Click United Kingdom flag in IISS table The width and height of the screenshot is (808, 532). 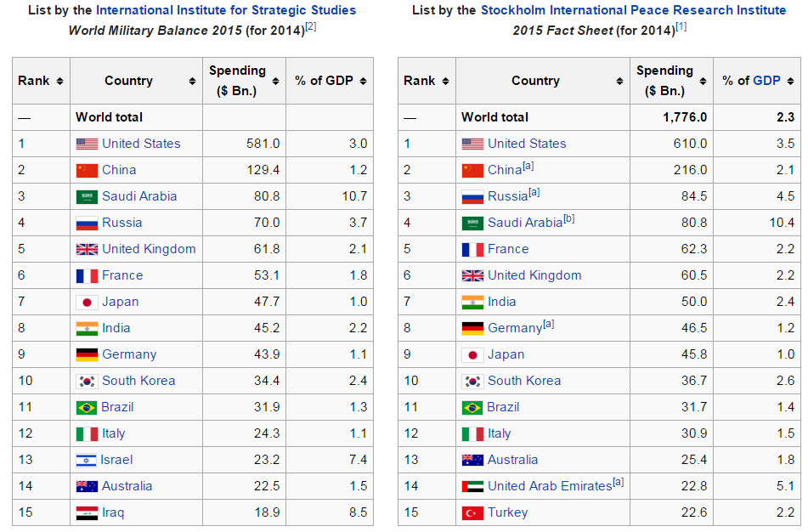tap(87, 250)
